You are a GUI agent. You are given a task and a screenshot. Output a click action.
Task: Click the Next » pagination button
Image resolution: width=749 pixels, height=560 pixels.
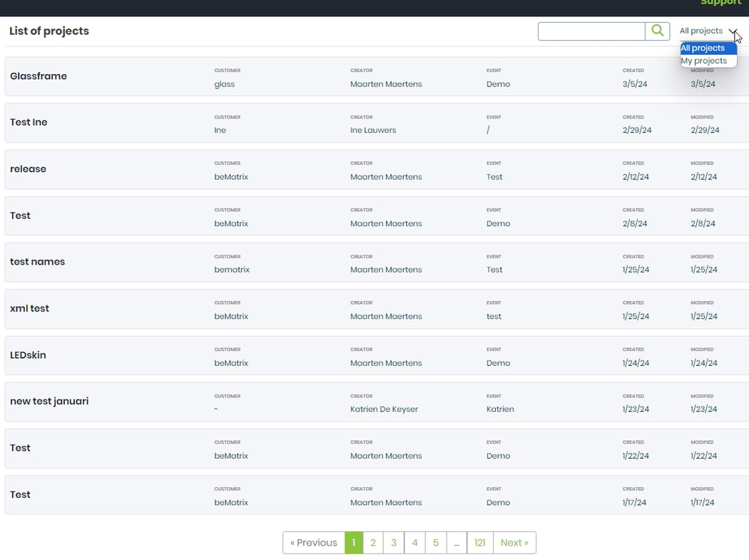(514, 543)
